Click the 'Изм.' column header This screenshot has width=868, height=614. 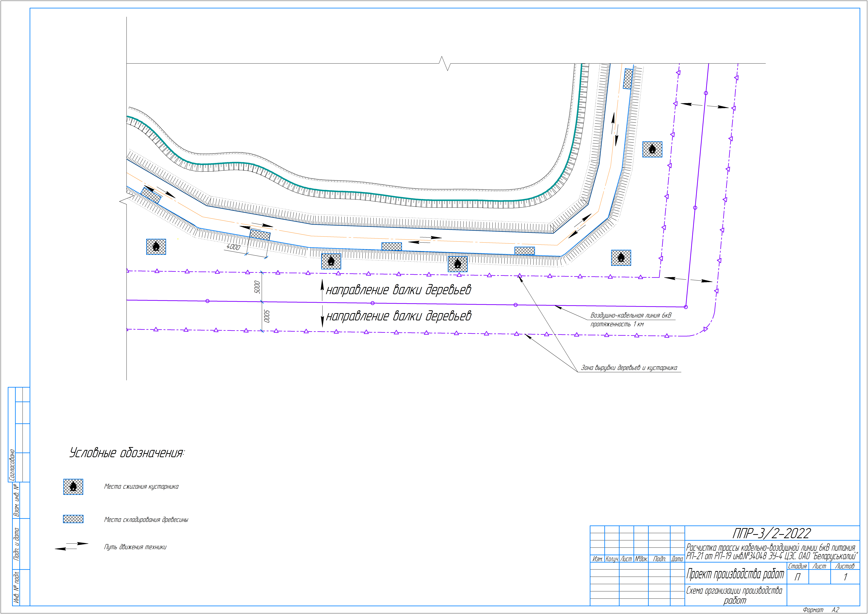pyautogui.click(x=597, y=559)
